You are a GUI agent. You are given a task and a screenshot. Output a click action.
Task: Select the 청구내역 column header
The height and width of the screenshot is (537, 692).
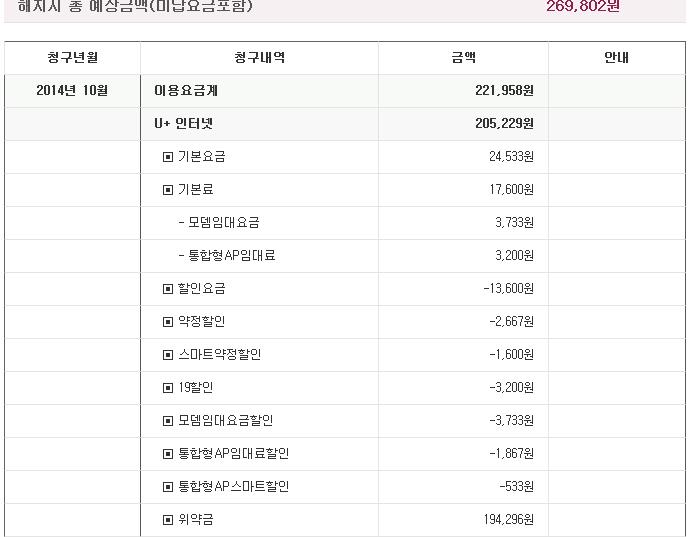coord(259,58)
